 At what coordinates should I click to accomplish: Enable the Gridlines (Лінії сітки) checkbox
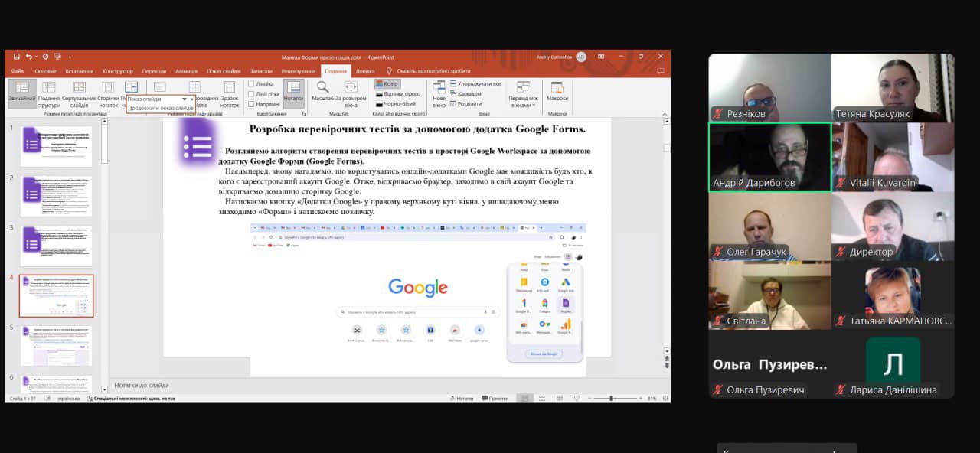(x=251, y=94)
